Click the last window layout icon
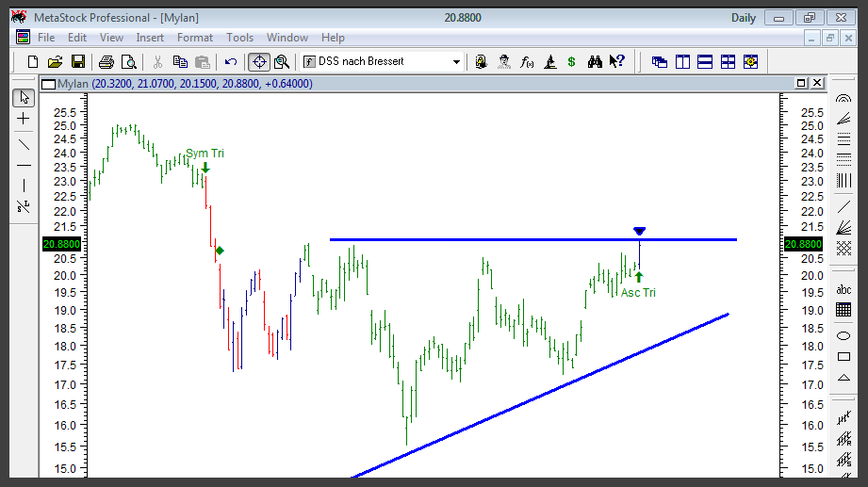 750,62
